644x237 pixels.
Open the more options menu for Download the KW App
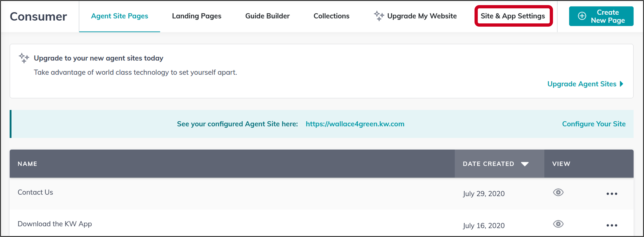(611, 225)
